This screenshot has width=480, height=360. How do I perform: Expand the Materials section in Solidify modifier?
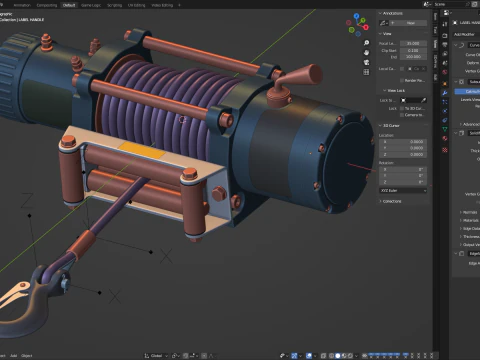pos(470,220)
